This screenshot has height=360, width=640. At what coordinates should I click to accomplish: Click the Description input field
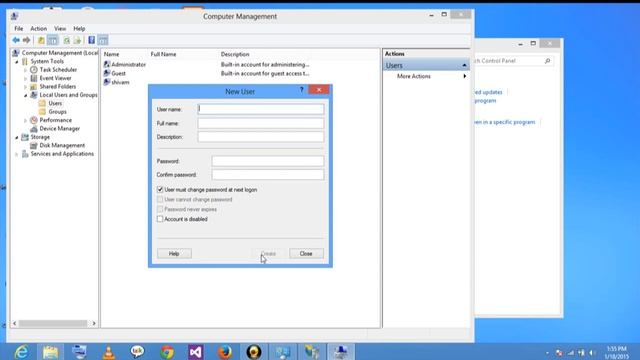[x=261, y=137]
